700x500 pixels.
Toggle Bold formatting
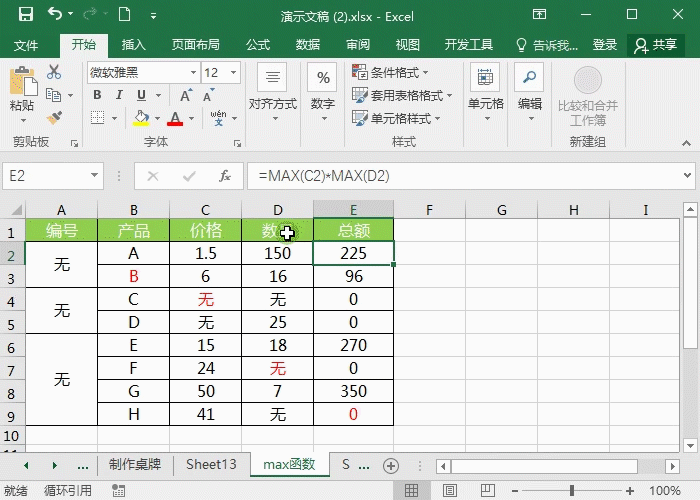pos(97,95)
